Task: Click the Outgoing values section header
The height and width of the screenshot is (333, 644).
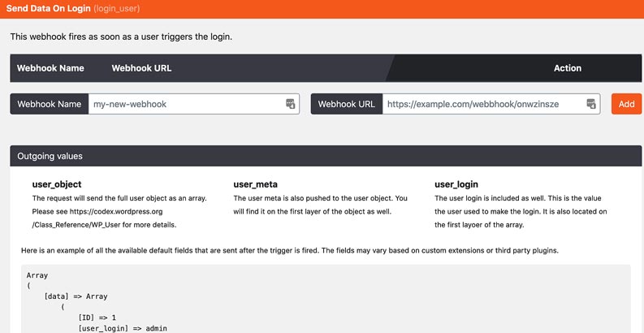Action: (x=50, y=156)
